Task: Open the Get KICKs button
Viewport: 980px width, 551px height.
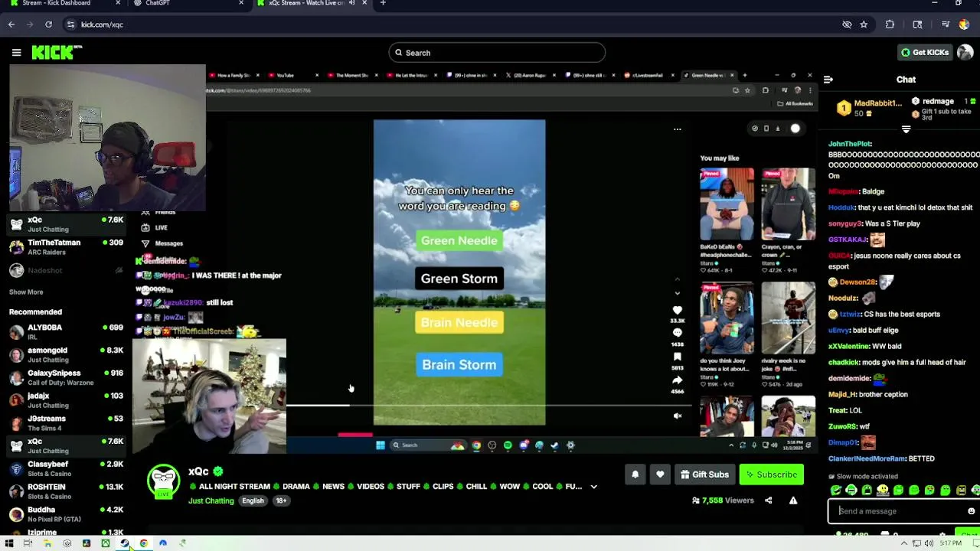Action: [924, 52]
